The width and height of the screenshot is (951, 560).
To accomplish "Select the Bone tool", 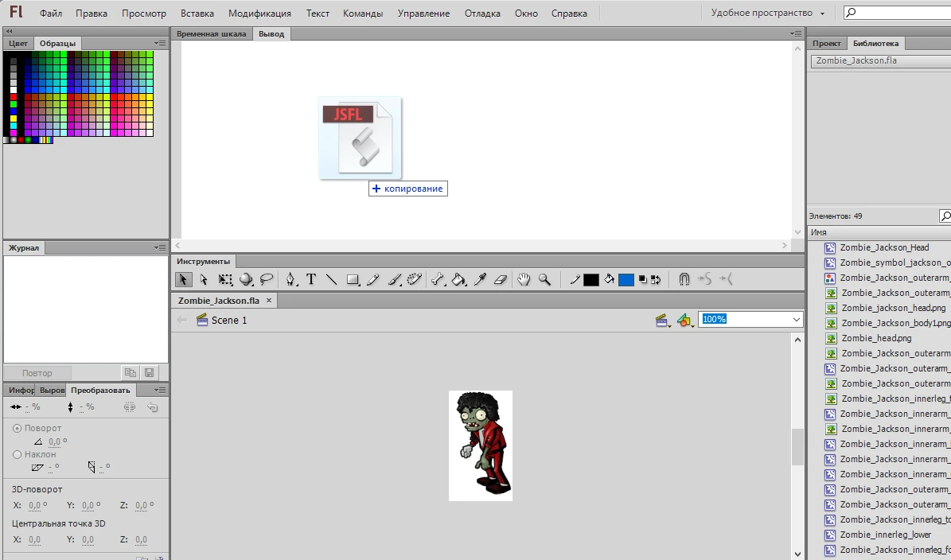I will [x=438, y=279].
